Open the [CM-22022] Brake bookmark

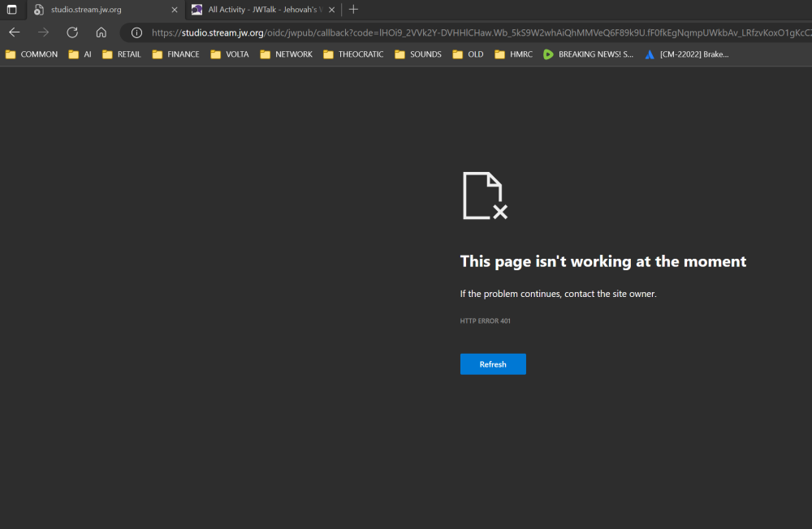tap(686, 54)
